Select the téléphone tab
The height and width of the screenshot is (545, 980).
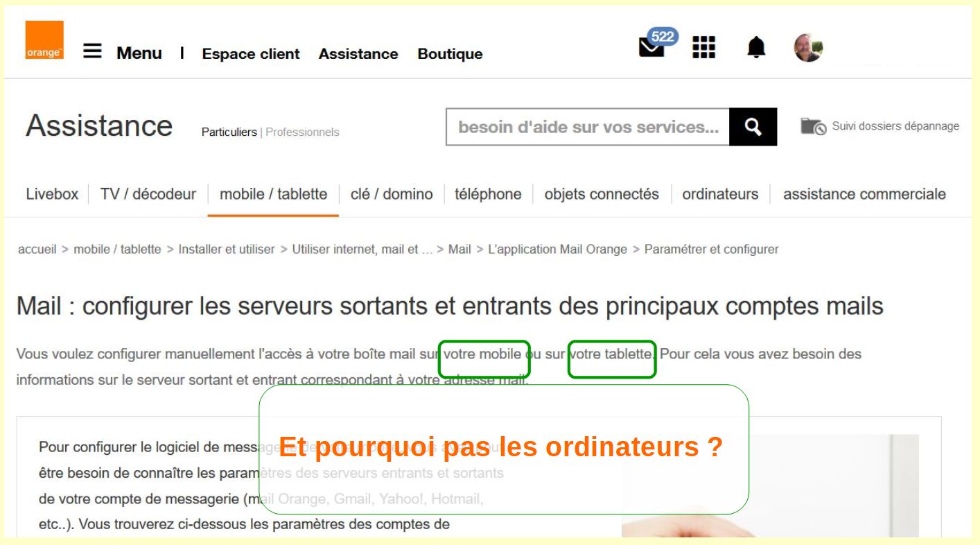click(x=488, y=194)
